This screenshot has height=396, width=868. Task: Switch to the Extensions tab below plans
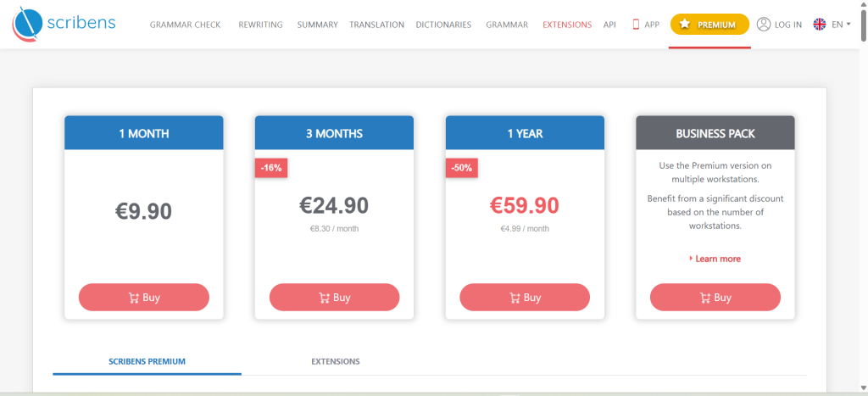click(x=336, y=362)
